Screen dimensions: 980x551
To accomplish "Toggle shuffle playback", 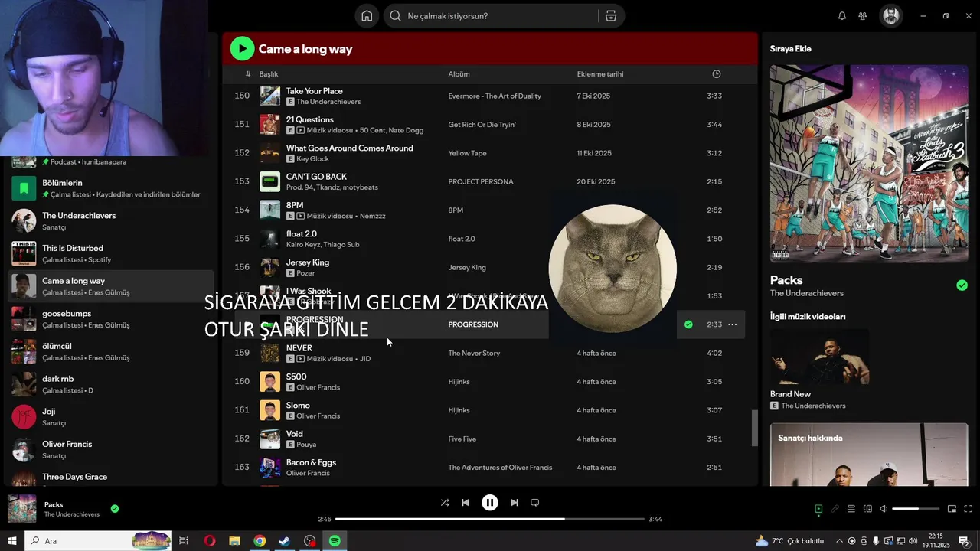I will tap(445, 503).
